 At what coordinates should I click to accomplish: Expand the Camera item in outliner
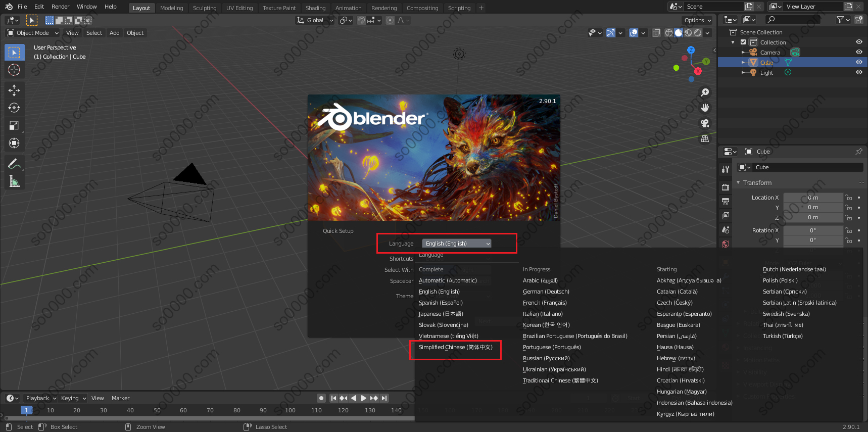tap(743, 52)
